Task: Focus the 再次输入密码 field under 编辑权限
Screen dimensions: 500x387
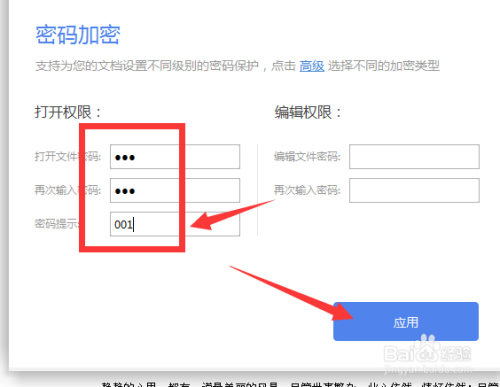Action: [414, 190]
